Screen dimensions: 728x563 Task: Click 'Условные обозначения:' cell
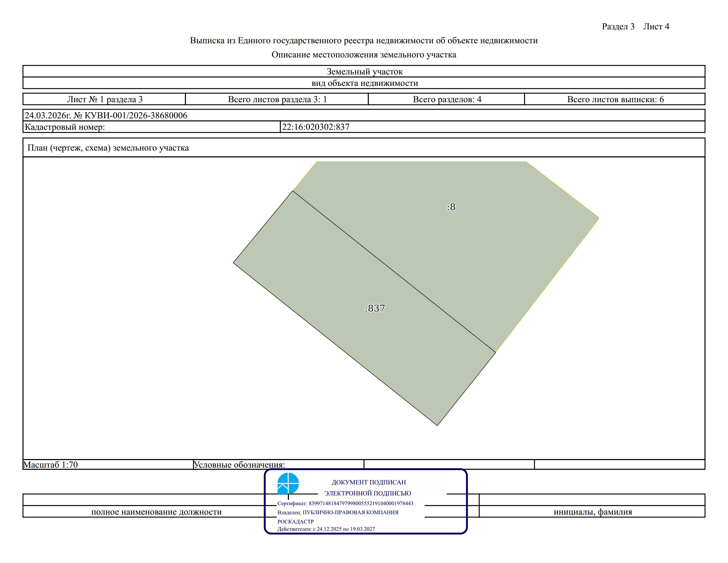(279, 465)
